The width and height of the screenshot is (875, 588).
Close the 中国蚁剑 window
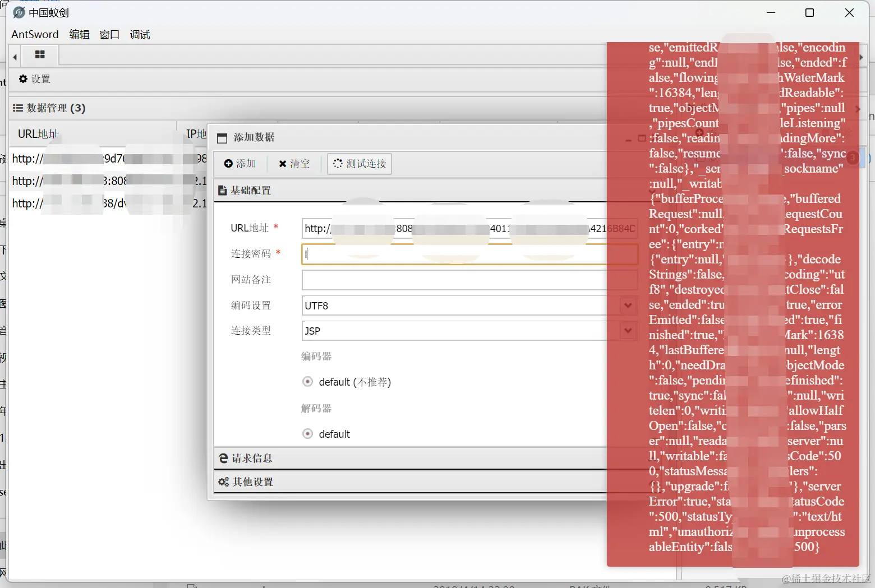[849, 12]
